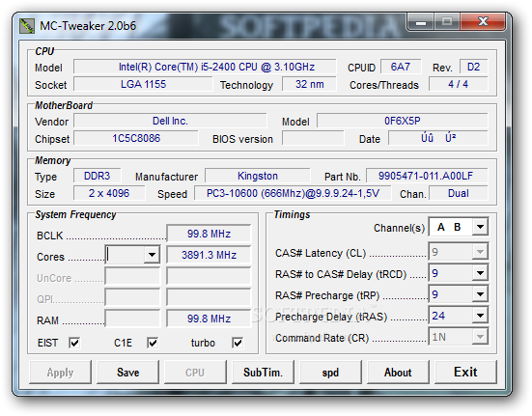Click the Cores 3891.3 MHz field
532x416 pixels.
[209, 255]
